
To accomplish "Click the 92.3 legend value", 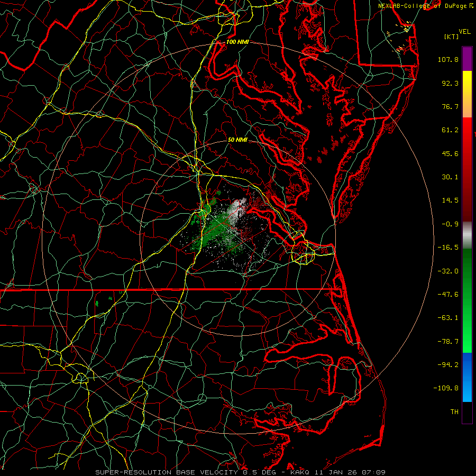I will click(450, 83).
